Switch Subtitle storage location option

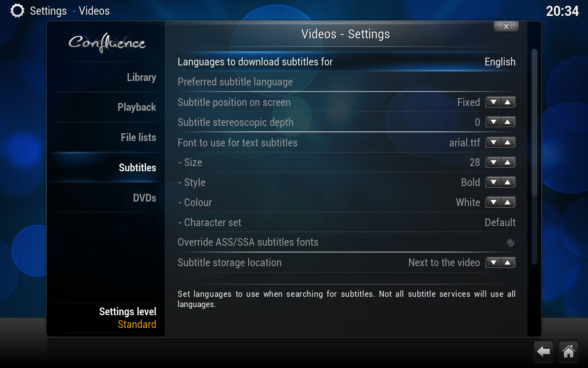point(508,262)
